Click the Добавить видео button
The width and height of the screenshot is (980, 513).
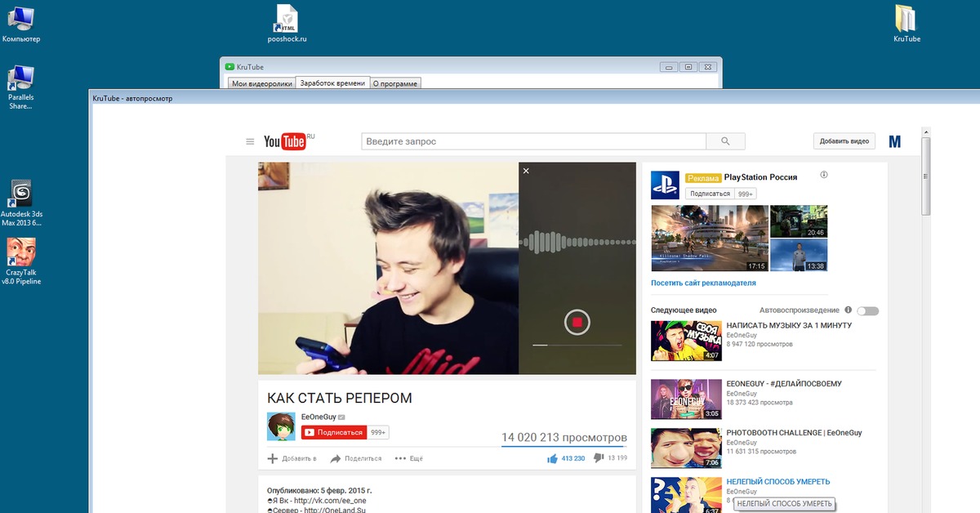844,141
